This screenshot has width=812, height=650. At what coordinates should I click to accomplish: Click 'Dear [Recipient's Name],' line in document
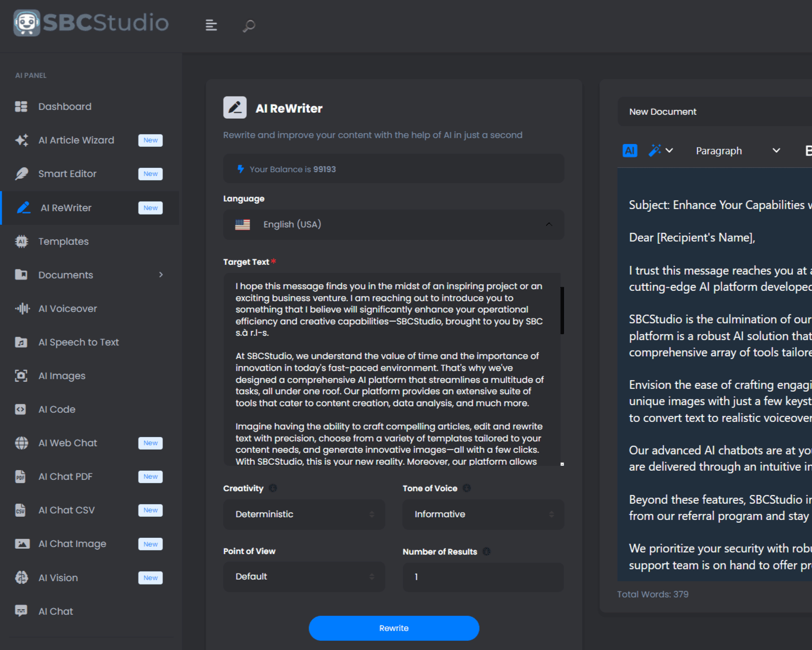(692, 237)
